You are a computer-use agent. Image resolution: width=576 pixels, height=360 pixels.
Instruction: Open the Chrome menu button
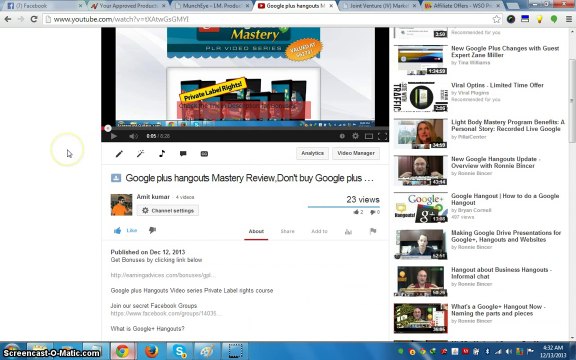coord(568,19)
